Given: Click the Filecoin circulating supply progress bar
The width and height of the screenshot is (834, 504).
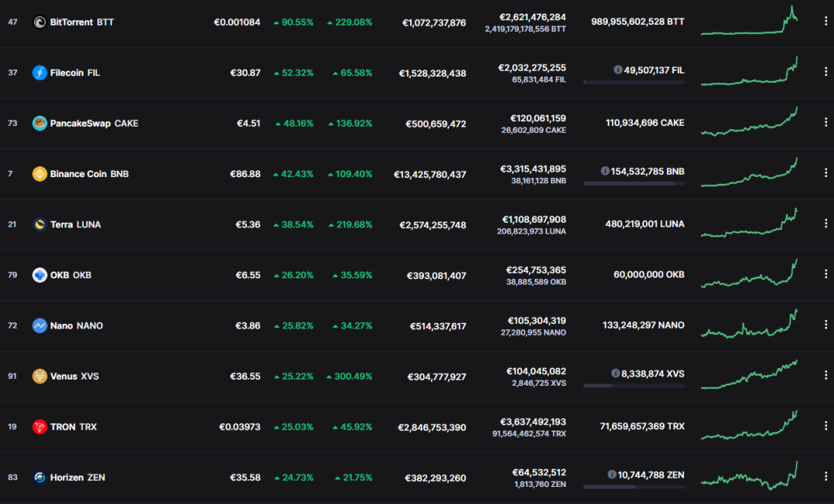Looking at the screenshot, I should [634, 82].
